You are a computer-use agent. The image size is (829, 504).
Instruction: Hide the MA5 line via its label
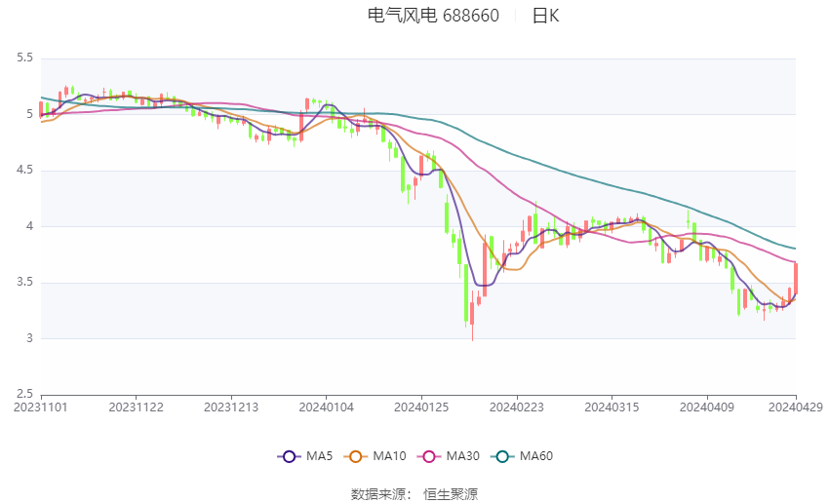coord(319,456)
